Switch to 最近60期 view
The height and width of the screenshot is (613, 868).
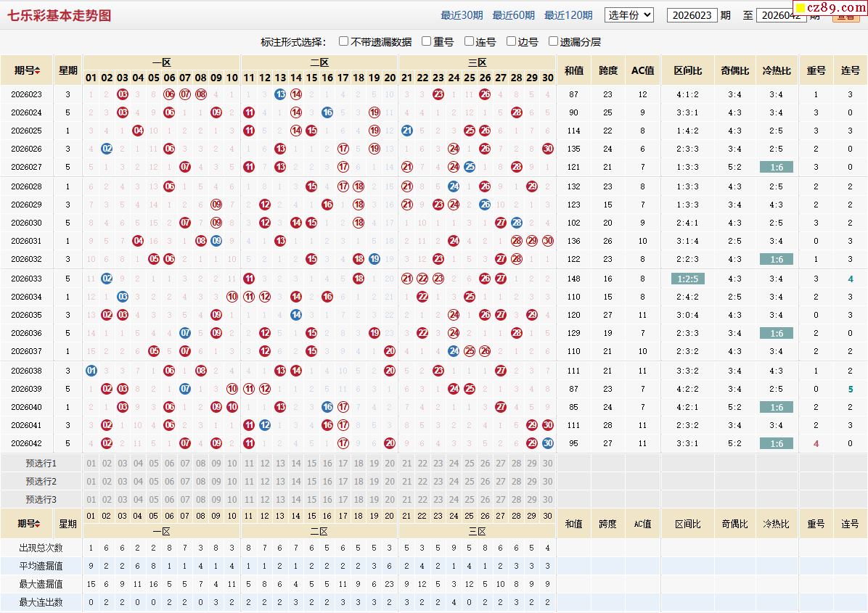click(x=513, y=15)
